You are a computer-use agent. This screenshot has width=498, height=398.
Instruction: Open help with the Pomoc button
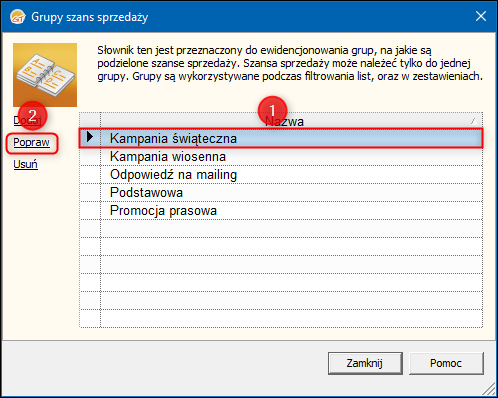(446, 363)
